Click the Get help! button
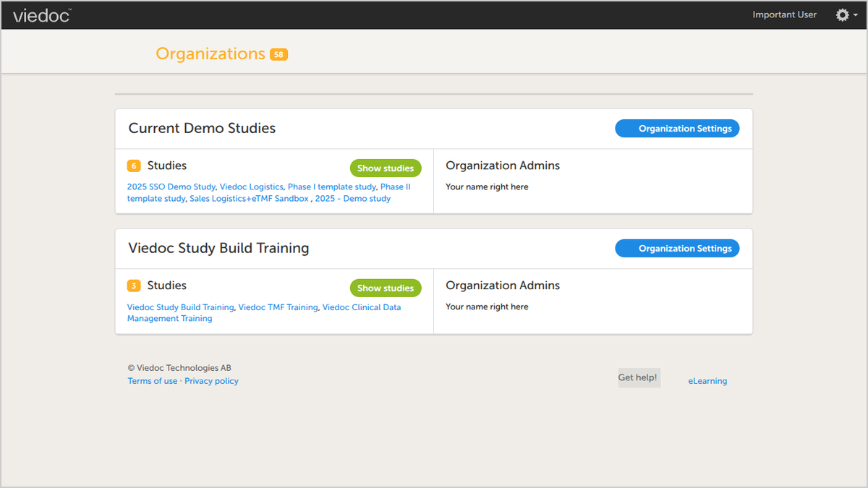 (639, 377)
